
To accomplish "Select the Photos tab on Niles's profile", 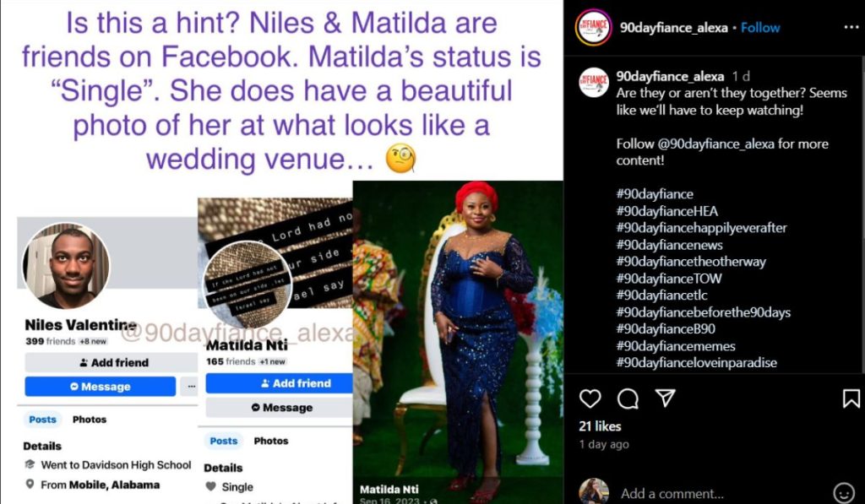I will [90, 420].
